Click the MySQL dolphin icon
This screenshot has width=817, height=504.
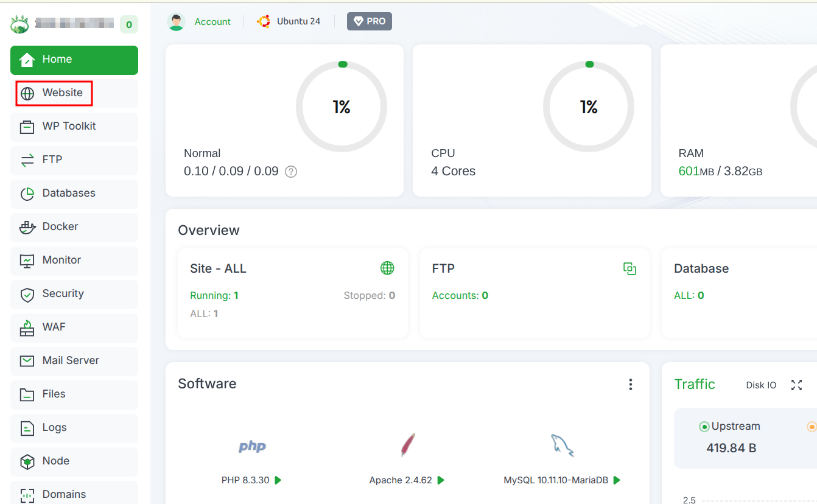click(x=562, y=446)
